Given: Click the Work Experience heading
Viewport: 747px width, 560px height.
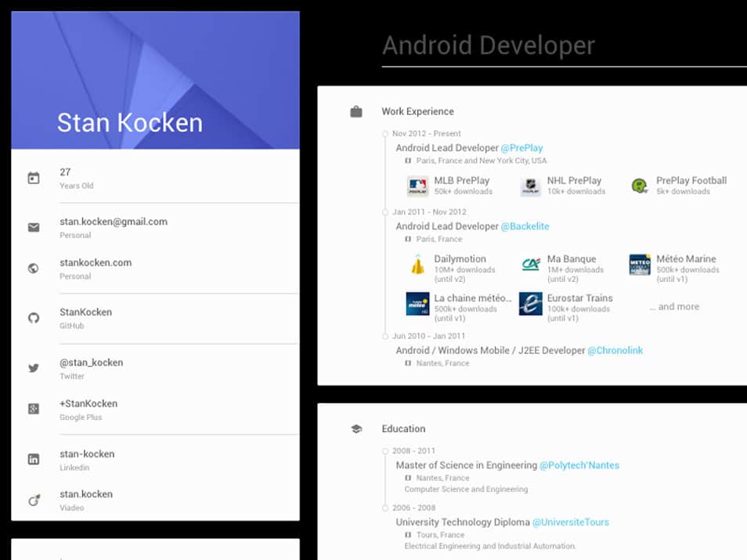Looking at the screenshot, I should point(418,111).
